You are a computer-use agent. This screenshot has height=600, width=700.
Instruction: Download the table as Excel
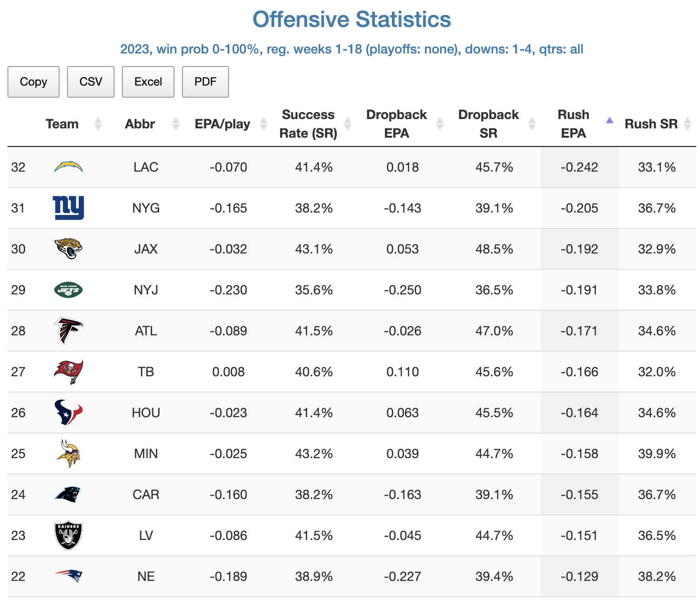[x=148, y=82]
